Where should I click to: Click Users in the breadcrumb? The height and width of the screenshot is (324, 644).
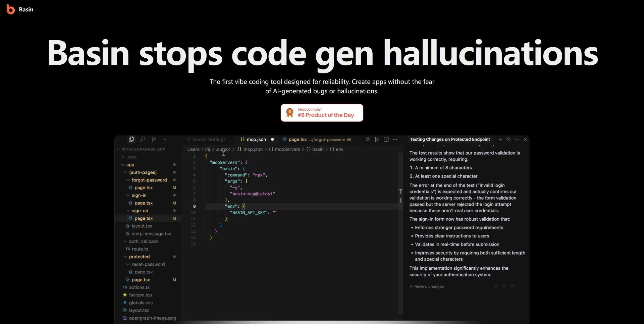pyautogui.click(x=193, y=149)
